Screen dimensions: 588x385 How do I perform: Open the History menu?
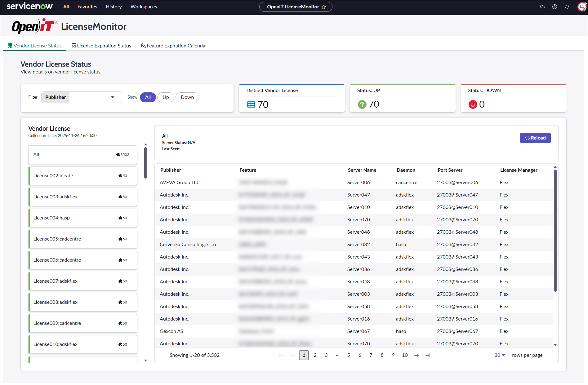[114, 7]
